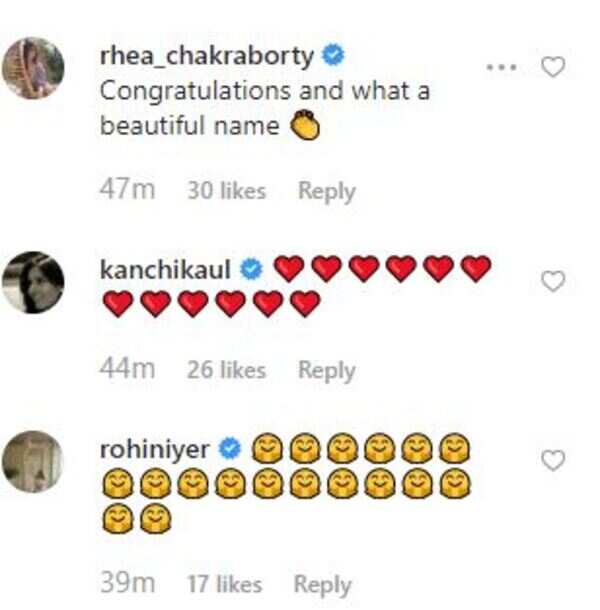The width and height of the screenshot is (600, 610).
Task: Open rhea_chakraborty's profile picture
Action: [x=34, y=69]
